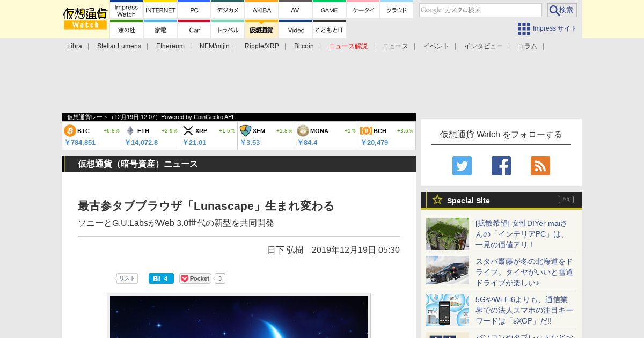Open the INTERNET tab
Image resolution: width=644 pixels, height=338 pixels.
click(x=160, y=10)
